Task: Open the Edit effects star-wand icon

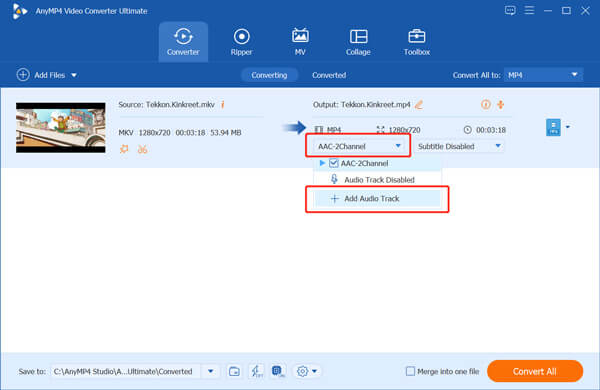Action: (x=124, y=149)
